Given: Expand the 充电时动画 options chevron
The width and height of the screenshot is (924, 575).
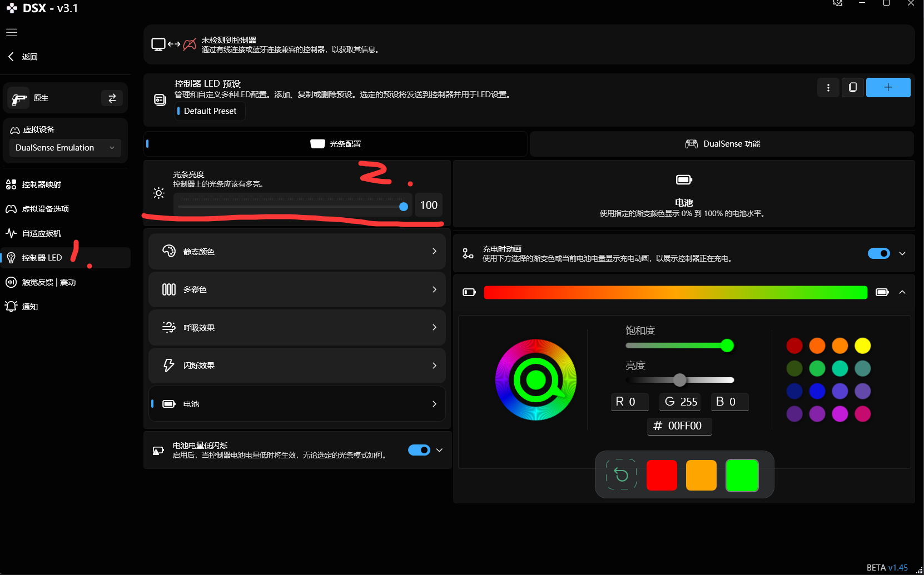Looking at the screenshot, I should point(902,253).
